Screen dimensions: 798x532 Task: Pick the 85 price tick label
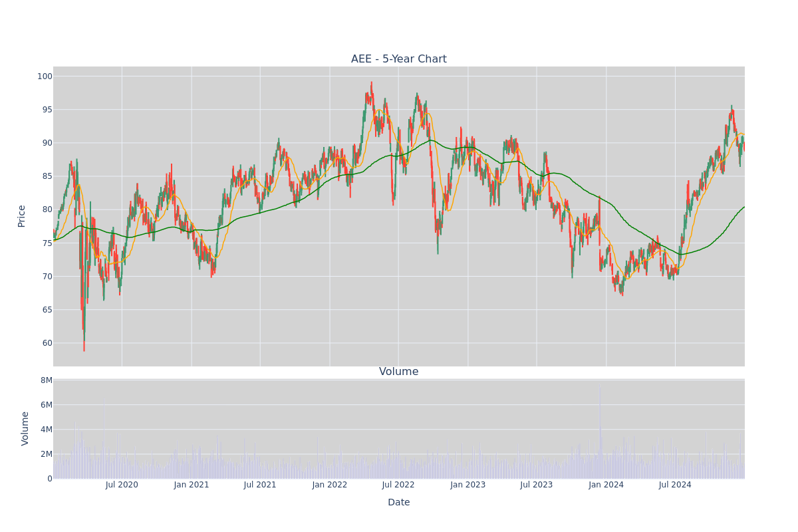point(47,176)
